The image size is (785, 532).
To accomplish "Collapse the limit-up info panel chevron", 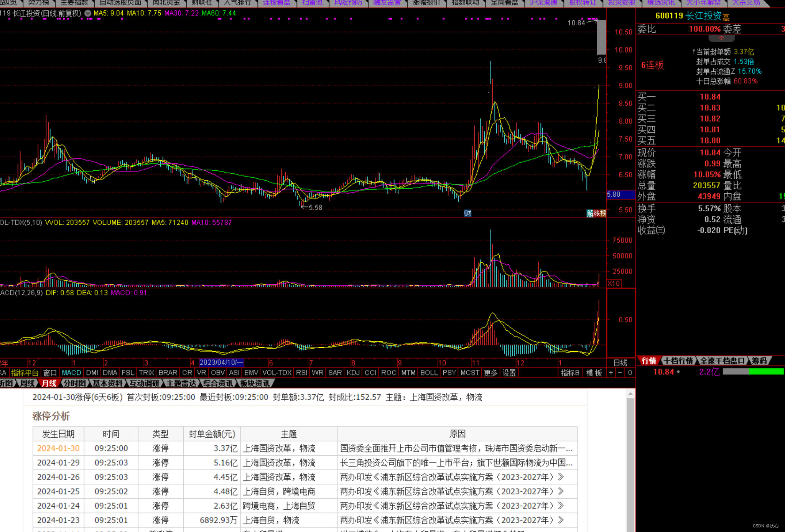I will pos(721,38).
